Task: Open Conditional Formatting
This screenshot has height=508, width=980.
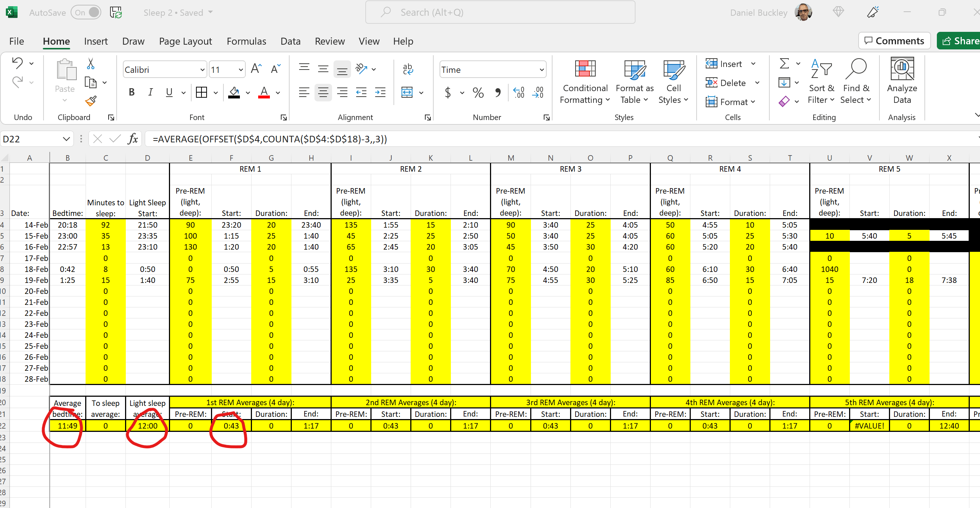Action: point(585,82)
